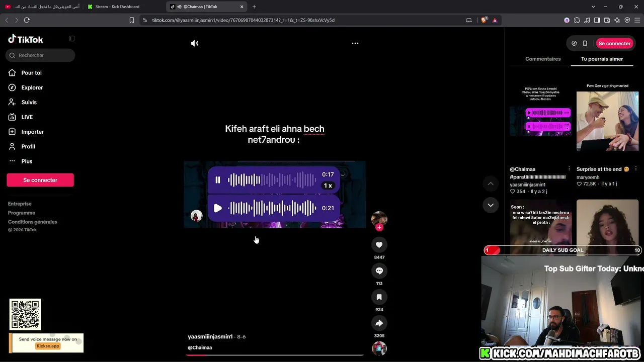Open the media control music-note icon
This screenshot has height=362, width=644.
(x=587, y=20)
